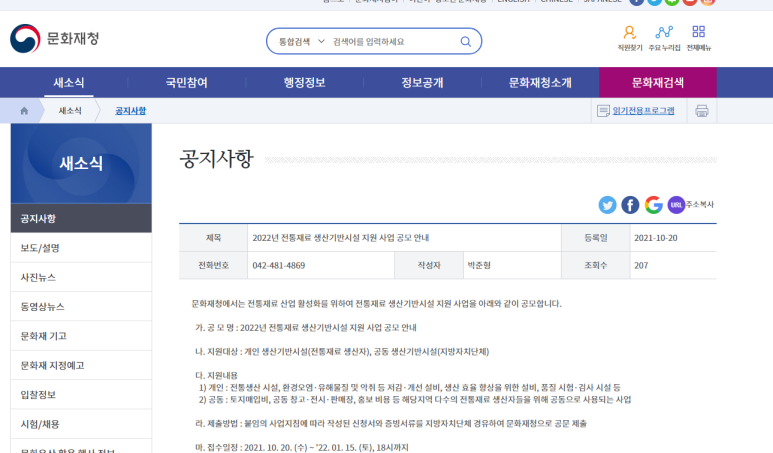Open 통합검색 search category dropdown

[302, 41]
